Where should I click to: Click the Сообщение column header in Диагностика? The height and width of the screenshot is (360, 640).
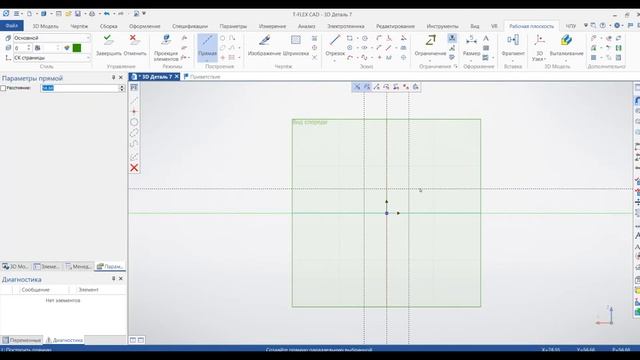pos(36,289)
